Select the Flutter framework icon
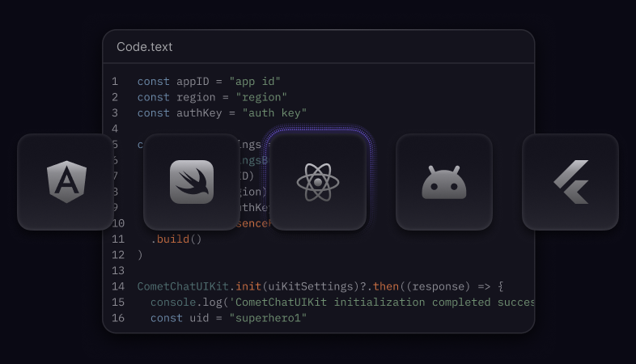Screen dimensions: 636x364 (x=570, y=182)
